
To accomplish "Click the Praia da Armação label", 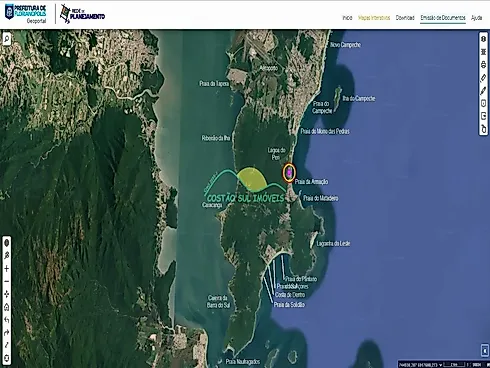I will pos(311,182).
